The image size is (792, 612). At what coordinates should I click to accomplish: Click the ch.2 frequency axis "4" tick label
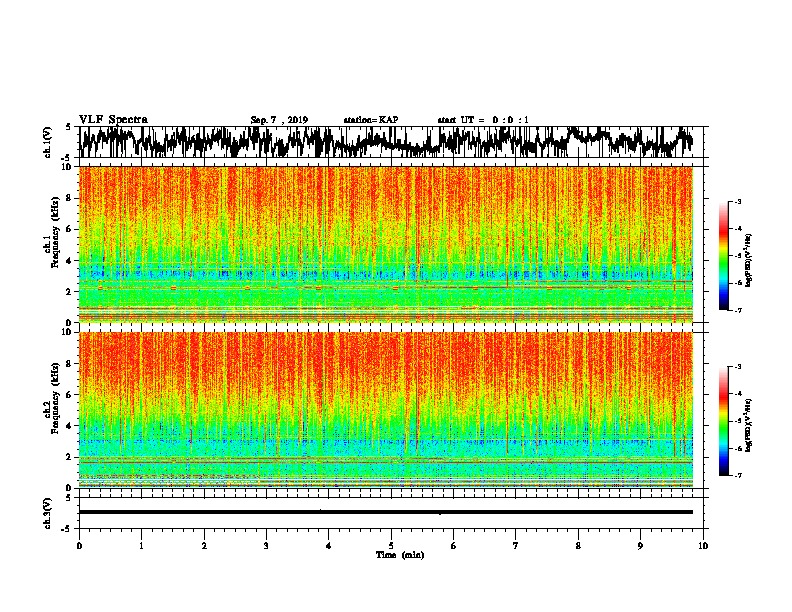click(x=71, y=426)
